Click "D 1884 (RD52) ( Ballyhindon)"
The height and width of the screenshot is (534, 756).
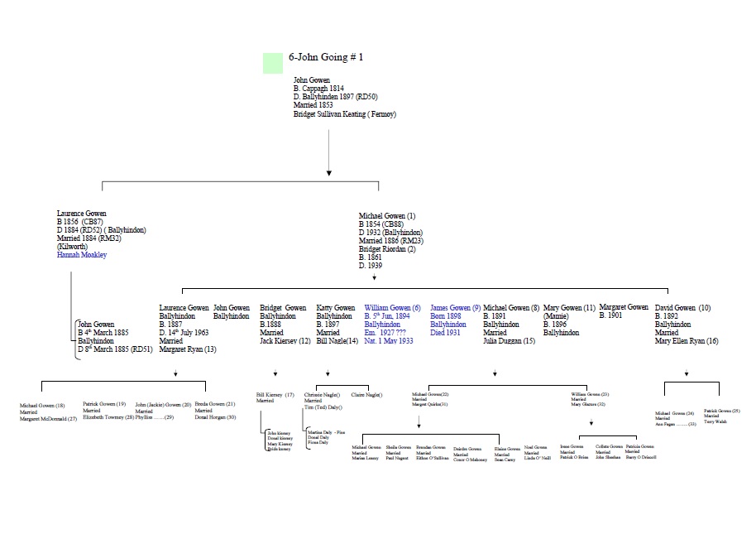[101, 229]
